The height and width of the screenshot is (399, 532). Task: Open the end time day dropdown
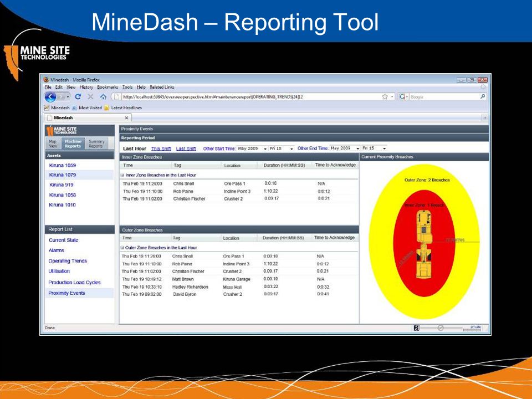374,149
